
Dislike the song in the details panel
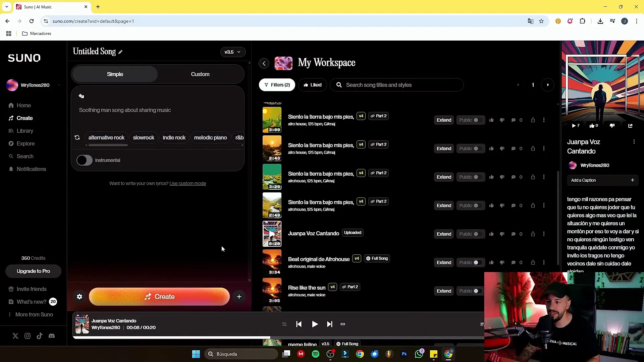612,126
